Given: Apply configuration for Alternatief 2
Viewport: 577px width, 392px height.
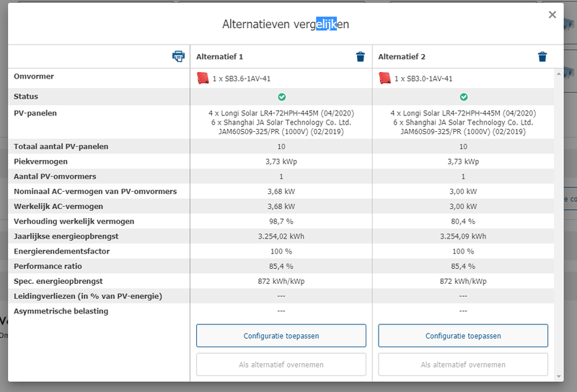Looking at the screenshot, I should click(x=463, y=335).
